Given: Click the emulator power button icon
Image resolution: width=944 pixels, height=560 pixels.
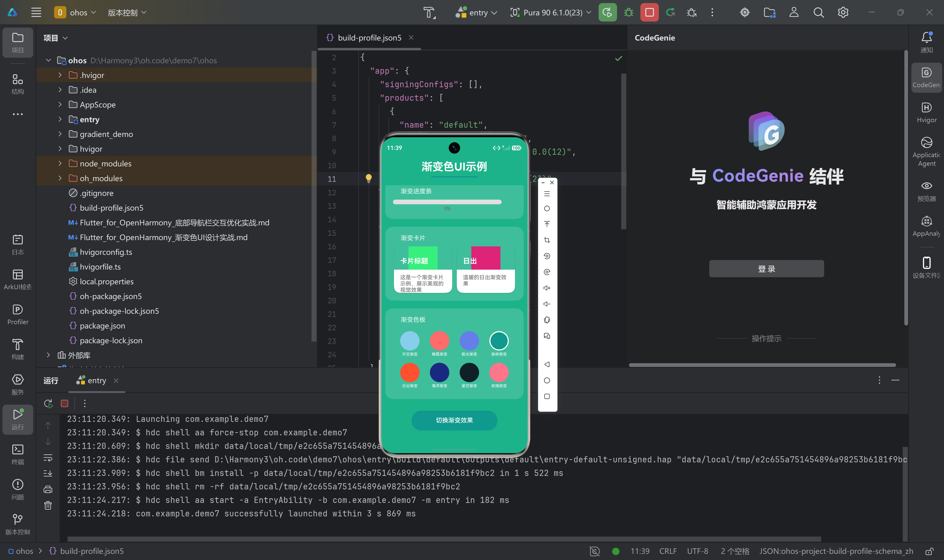Looking at the screenshot, I should (547, 208).
